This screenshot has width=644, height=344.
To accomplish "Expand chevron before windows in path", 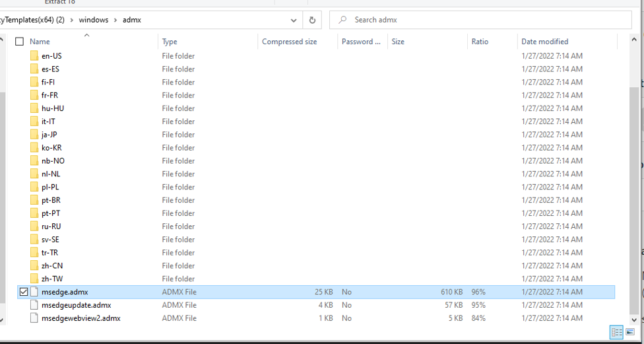I will click(72, 20).
